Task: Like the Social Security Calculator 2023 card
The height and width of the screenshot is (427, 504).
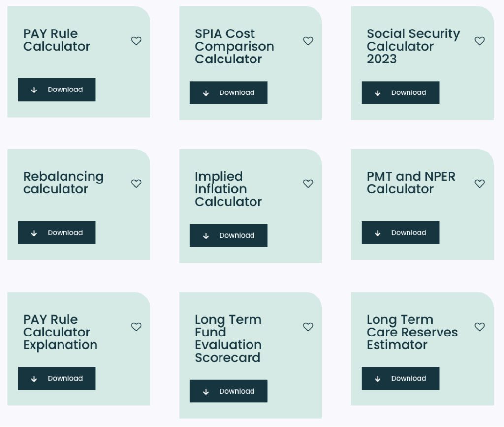Action: pos(480,41)
